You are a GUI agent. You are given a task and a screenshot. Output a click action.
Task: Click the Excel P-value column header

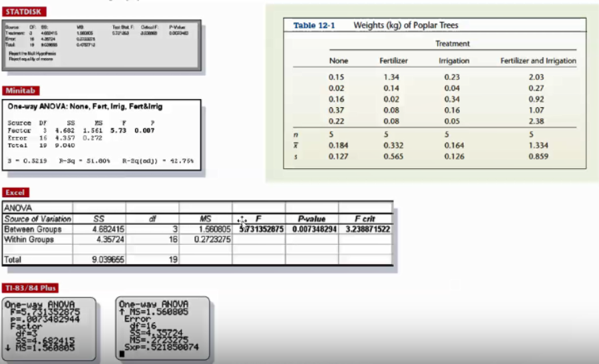point(311,219)
